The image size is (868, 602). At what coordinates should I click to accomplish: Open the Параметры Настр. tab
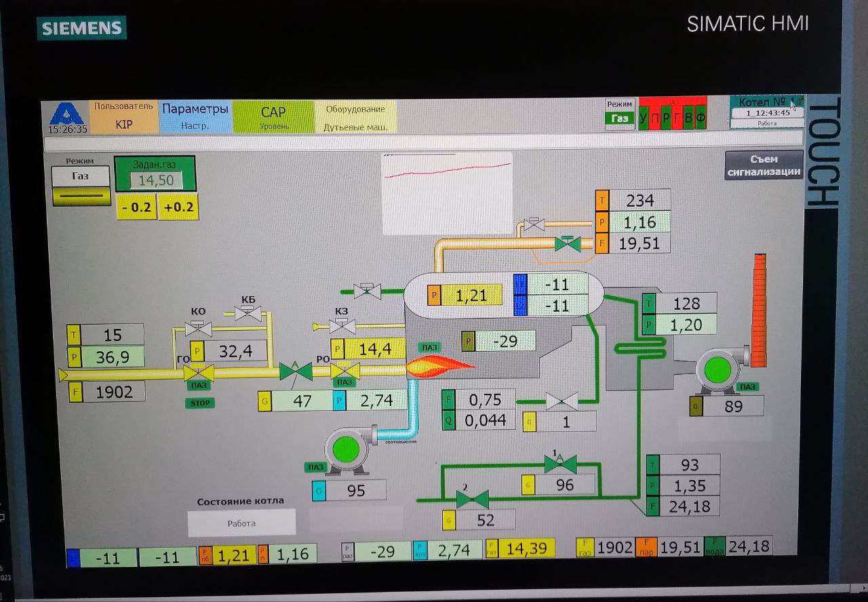click(195, 116)
